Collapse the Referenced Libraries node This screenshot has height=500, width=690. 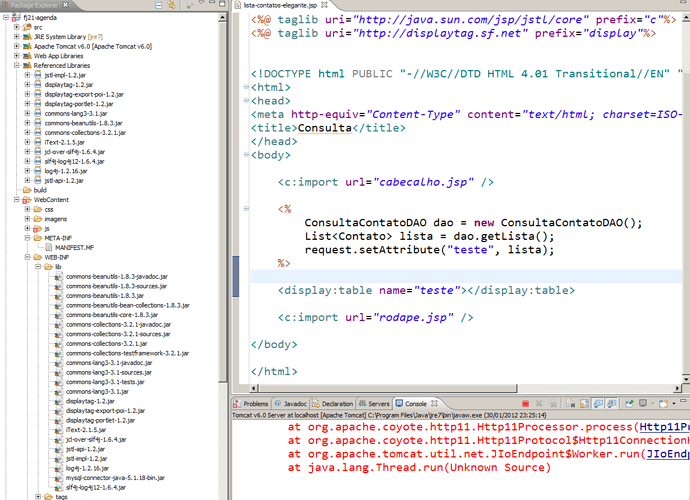click(16, 66)
